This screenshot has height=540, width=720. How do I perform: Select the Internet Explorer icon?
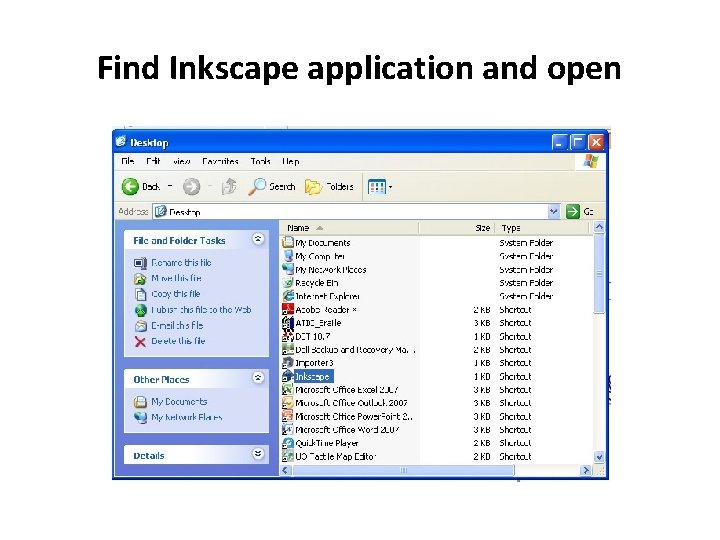pos(288,296)
